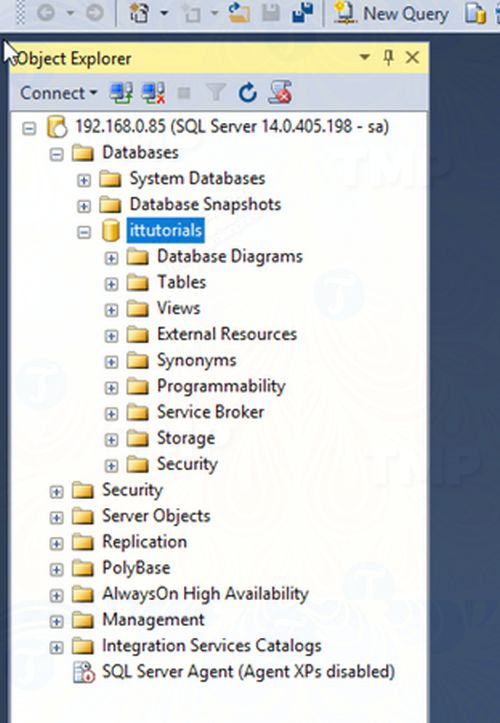This screenshot has height=723, width=500.
Task: Expand Integration Services Catalogs folder
Action: [56, 647]
